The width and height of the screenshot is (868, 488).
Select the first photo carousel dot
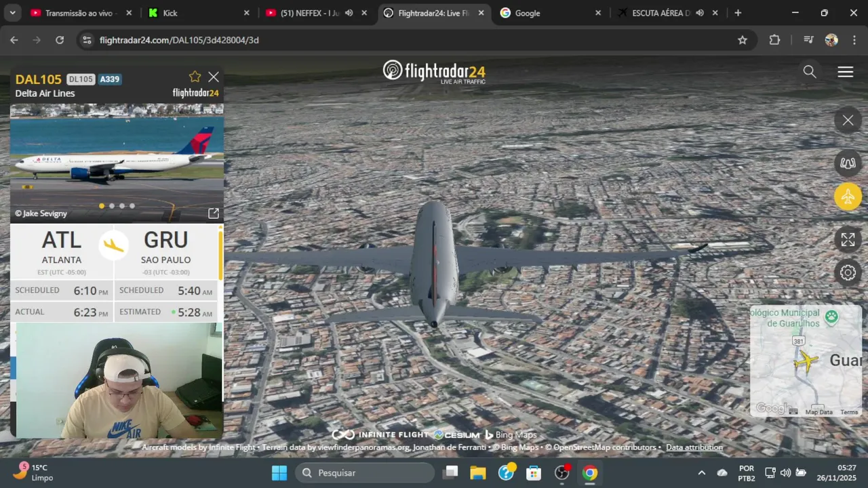102,206
